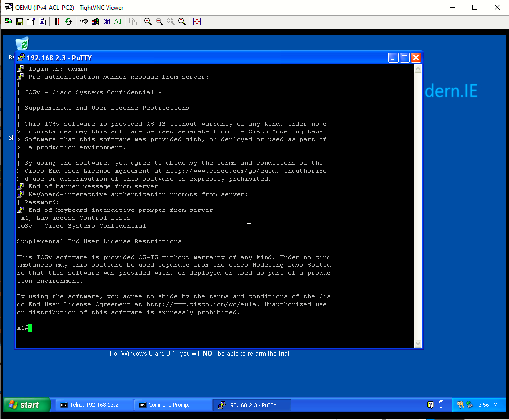The width and height of the screenshot is (509, 420).
Task: Click the PuTTY scrollbar up arrow
Action: [x=418, y=68]
